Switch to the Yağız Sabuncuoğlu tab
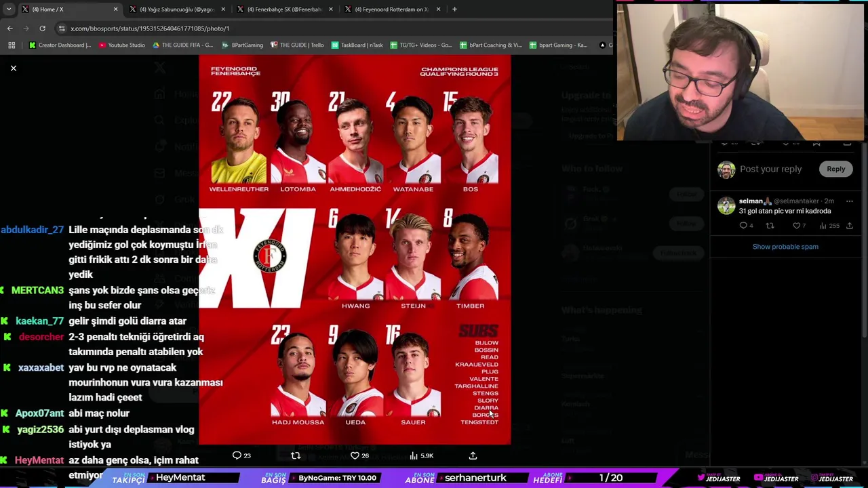 point(176,9)
